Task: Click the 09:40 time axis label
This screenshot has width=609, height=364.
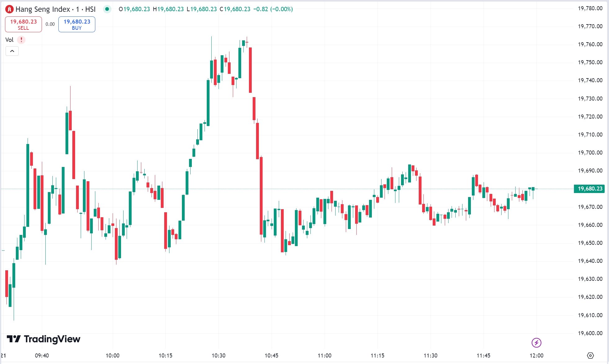Action: coord(42,356)
